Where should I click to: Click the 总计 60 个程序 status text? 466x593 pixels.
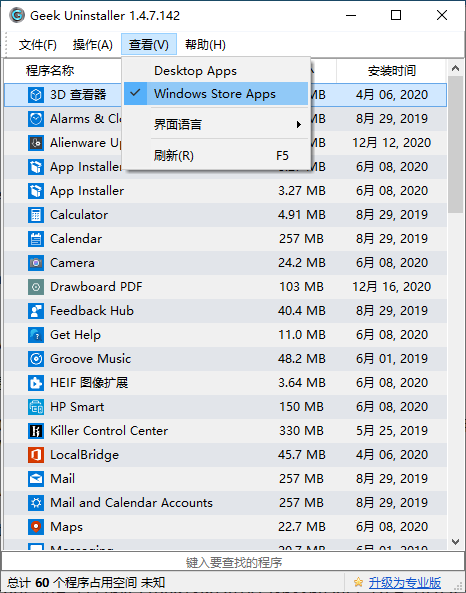(86, 582)
